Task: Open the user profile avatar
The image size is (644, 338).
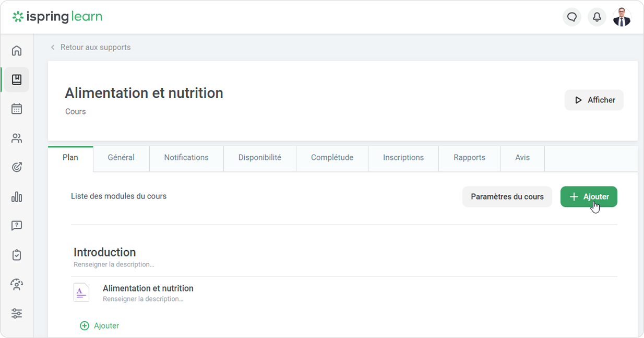Action: (622, 17)
